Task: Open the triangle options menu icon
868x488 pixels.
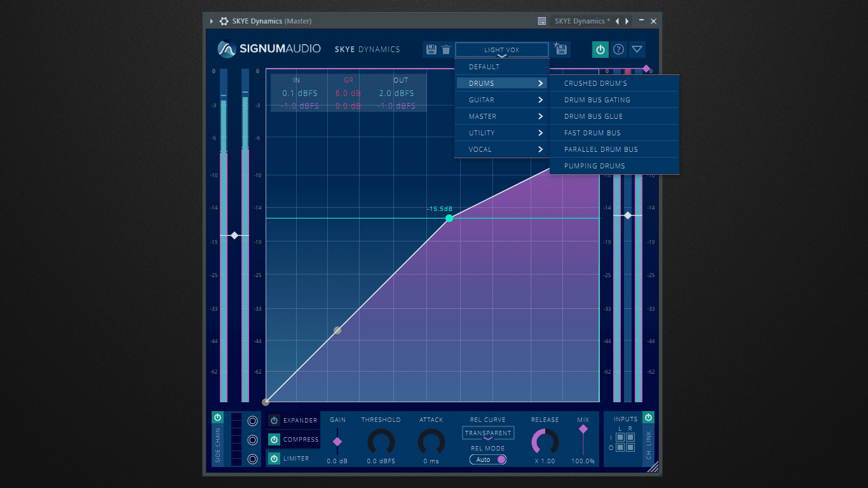Action: (x=637, y=50)
